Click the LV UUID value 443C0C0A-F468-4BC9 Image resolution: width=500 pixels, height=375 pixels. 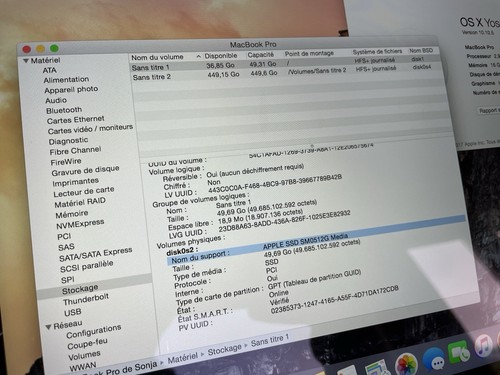275,184
